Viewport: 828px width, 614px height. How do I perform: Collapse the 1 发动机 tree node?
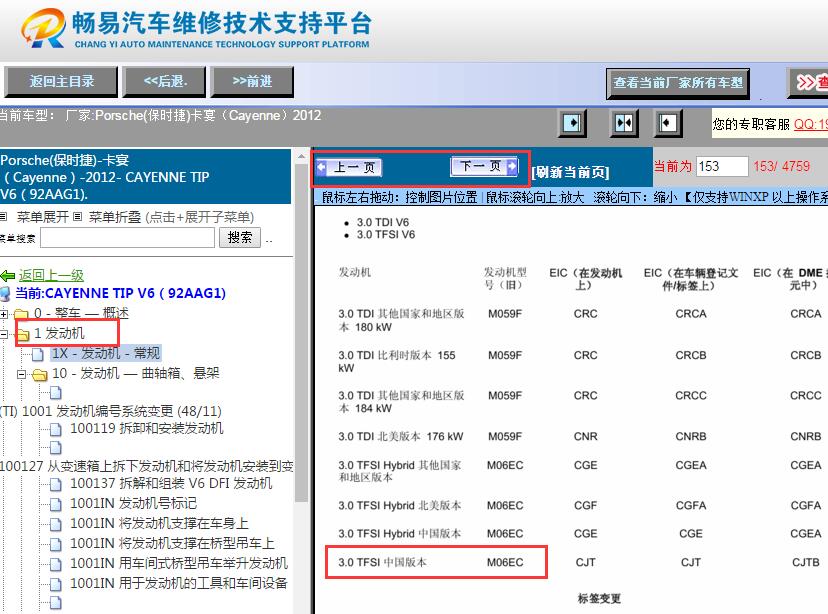point(4,334)
